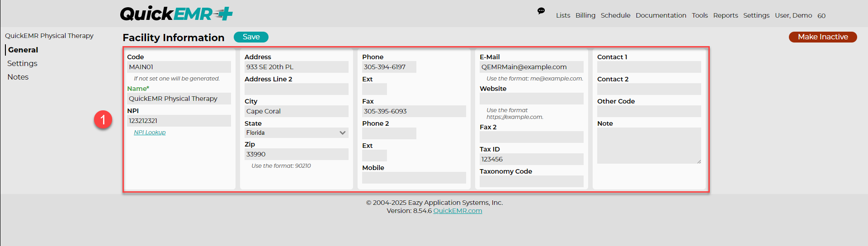Image resolution: width=868 pixels, height=246 pixels.
Task: Click the Contact 2 field
Action: click(649, 89)
